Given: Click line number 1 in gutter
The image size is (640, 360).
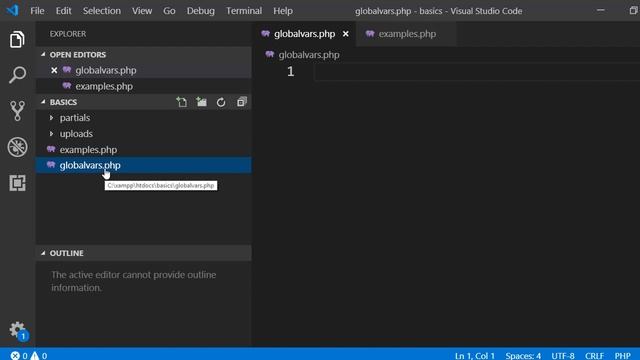Looking at the screenshot, I should pyautogui.click(x=290, y=72).
